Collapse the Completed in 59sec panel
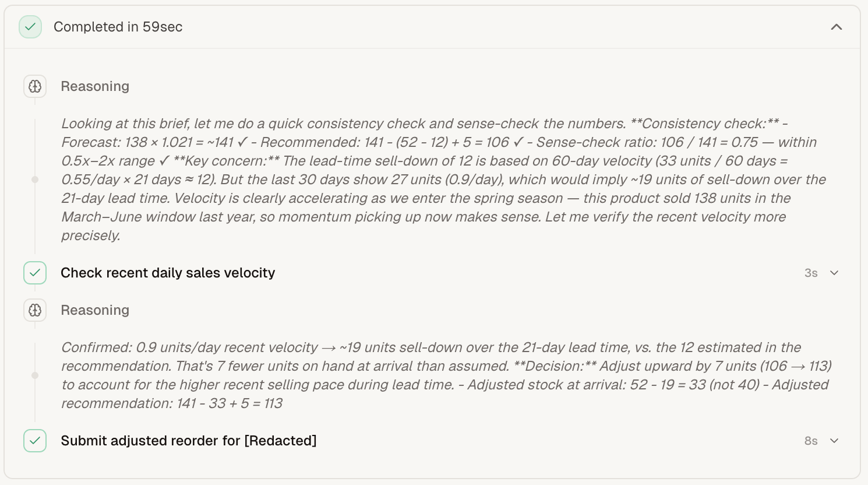This screenshot has width=868, height=485. [x=836, y=27]
